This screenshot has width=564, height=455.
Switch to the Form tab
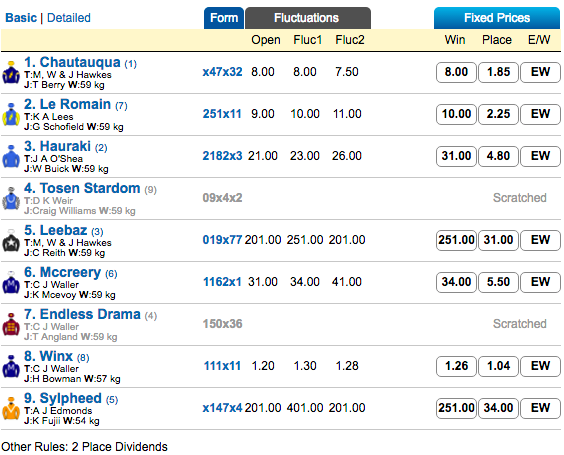pyautogui.click(x=224, y=18)
